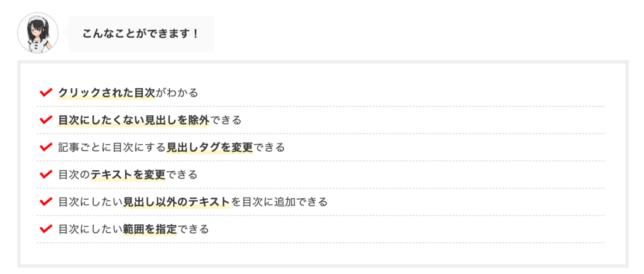This screenshot has width=644, height=274.
Task: Click the red check icon for 見出しタグを変更 row
Action: [x=45, y=147]
